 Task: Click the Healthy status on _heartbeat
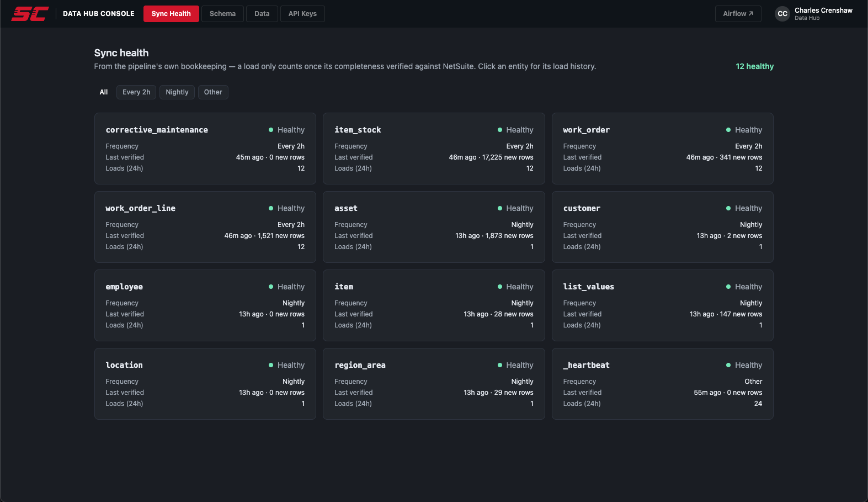(x=744, y=365)
